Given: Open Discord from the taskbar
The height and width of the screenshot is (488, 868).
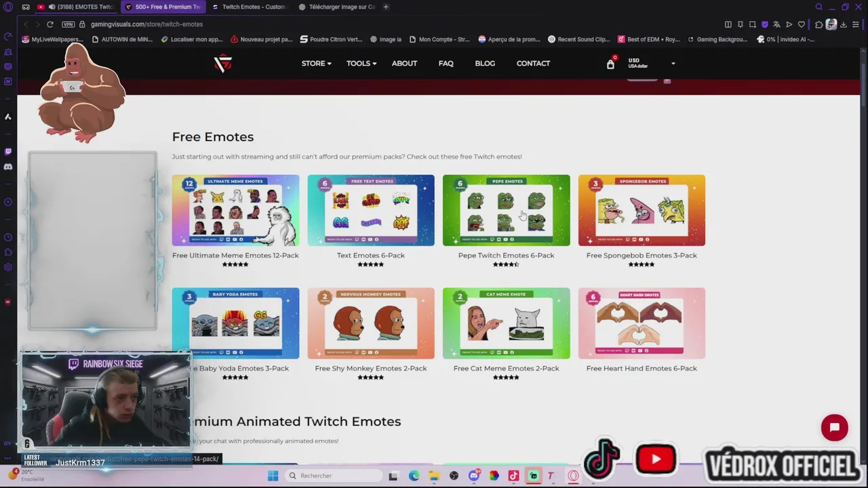Looking at the screenshot, I should tap(474, 476).
